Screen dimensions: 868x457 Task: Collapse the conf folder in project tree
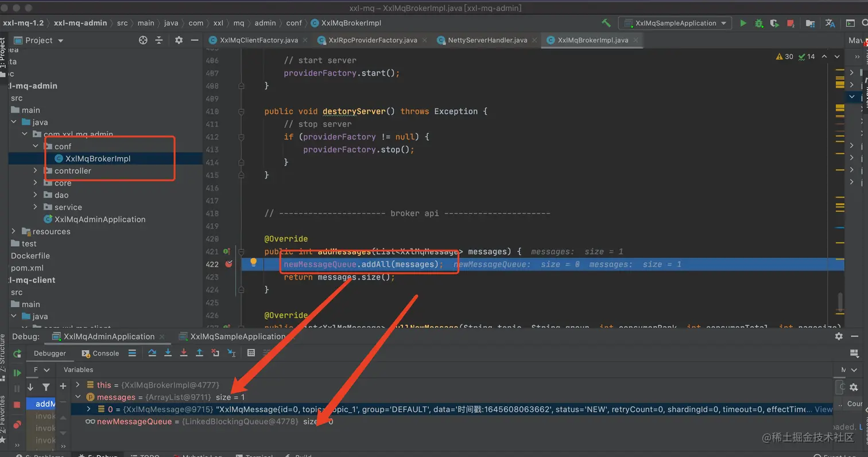click(36, 146)
